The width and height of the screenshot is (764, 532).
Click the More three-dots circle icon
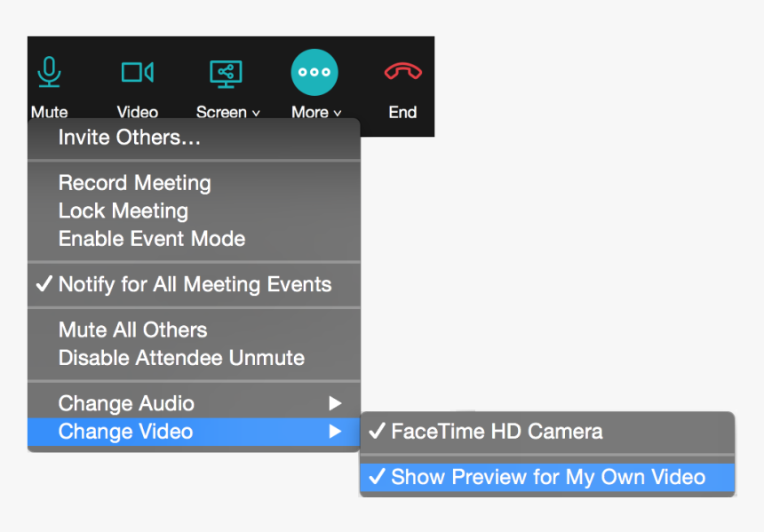(314, 73)
